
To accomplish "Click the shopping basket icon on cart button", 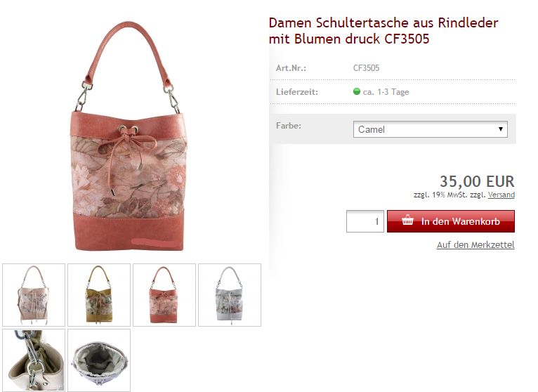I will 407,220.
